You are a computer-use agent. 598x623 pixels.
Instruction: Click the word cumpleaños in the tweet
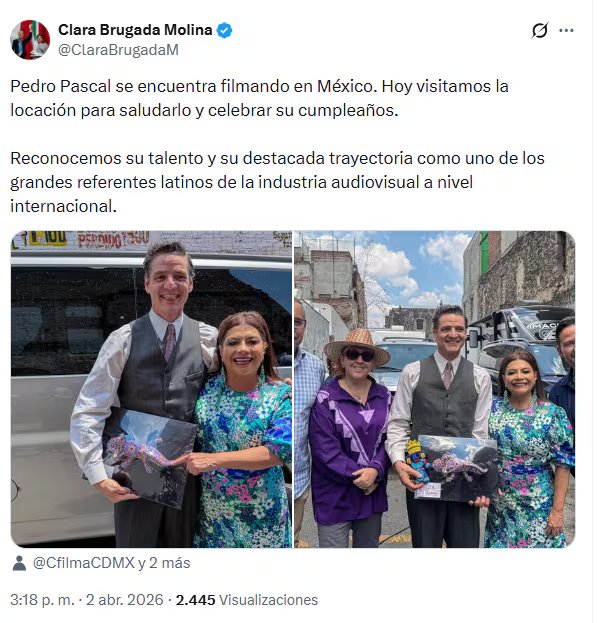coord(348,110)
